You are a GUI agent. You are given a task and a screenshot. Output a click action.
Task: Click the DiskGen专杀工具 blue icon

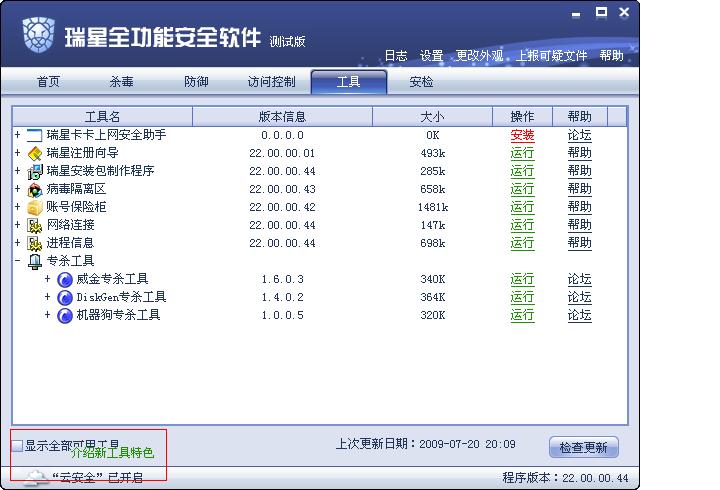pyautogui.click(x=65, y=297)
